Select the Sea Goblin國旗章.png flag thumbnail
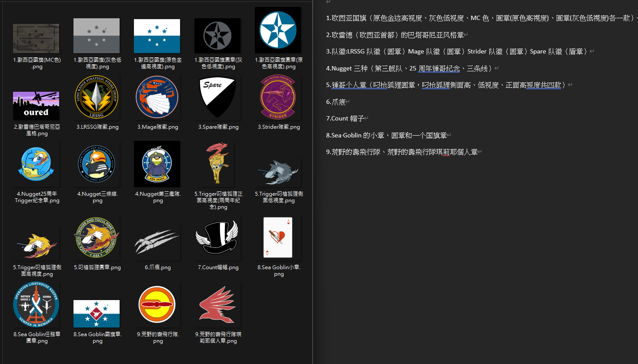The height and width of the screenshot is (364, 638). tap(97, 313)
